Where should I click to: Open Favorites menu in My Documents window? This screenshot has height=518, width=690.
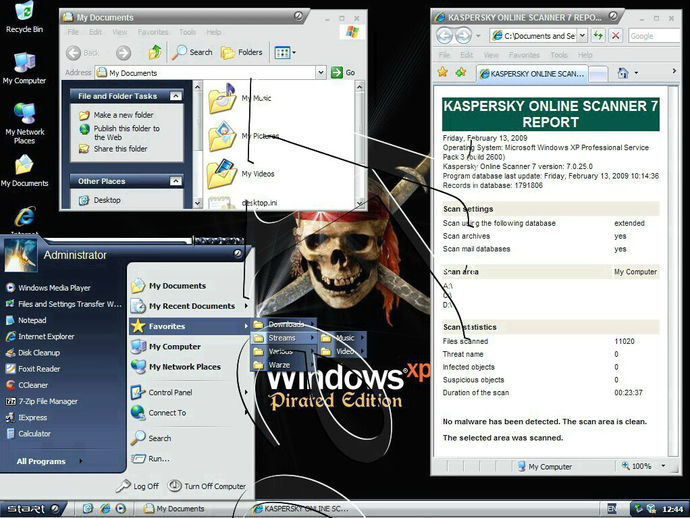point(153,32)
